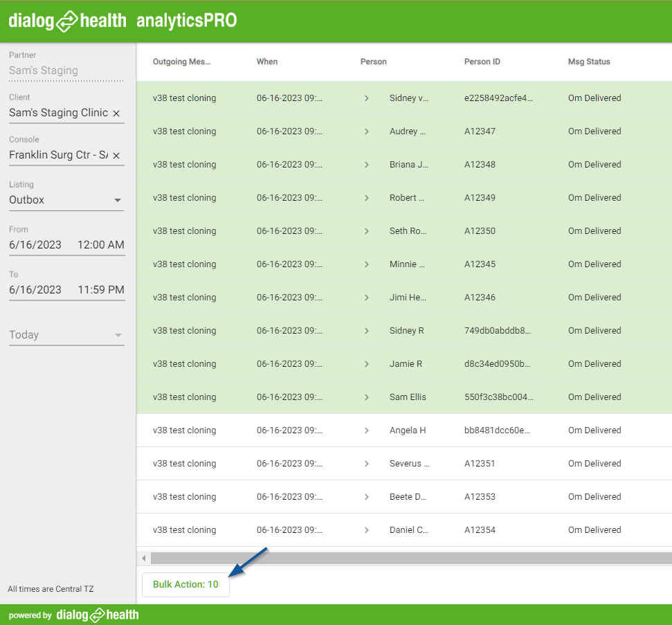
Task: Expand the Audrey person row chevron
Action: click(x=366, y=132)
